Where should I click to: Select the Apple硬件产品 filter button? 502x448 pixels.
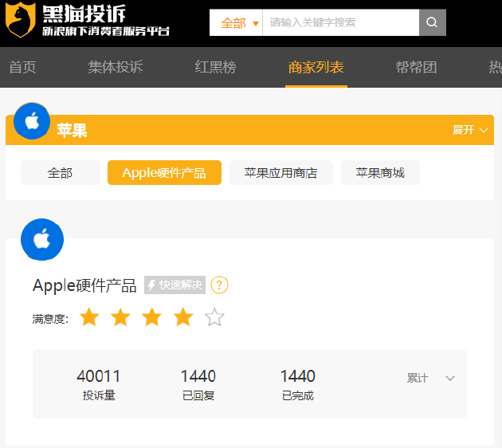tap(164, 173)
